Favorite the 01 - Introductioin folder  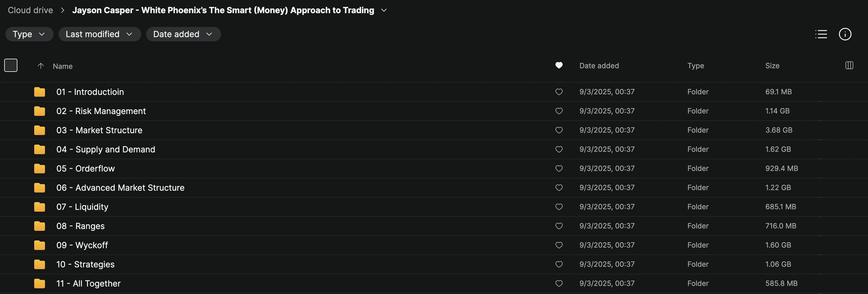(x=559, y=92)
